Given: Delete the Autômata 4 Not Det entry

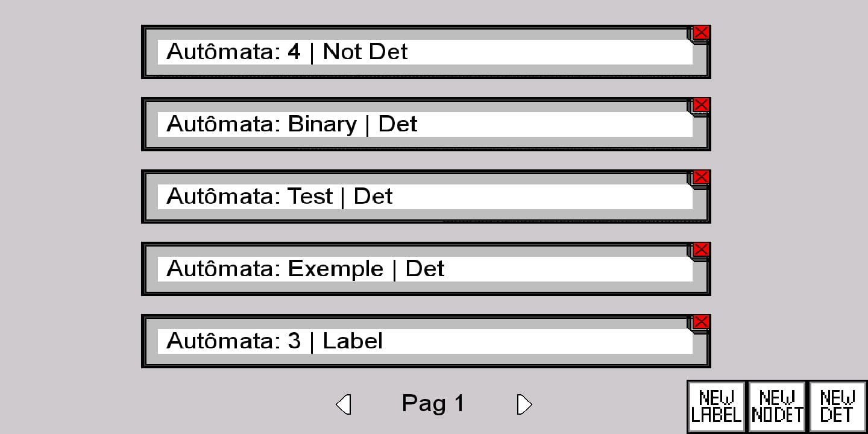Looking at the screenshot, I should click(701, 33).
